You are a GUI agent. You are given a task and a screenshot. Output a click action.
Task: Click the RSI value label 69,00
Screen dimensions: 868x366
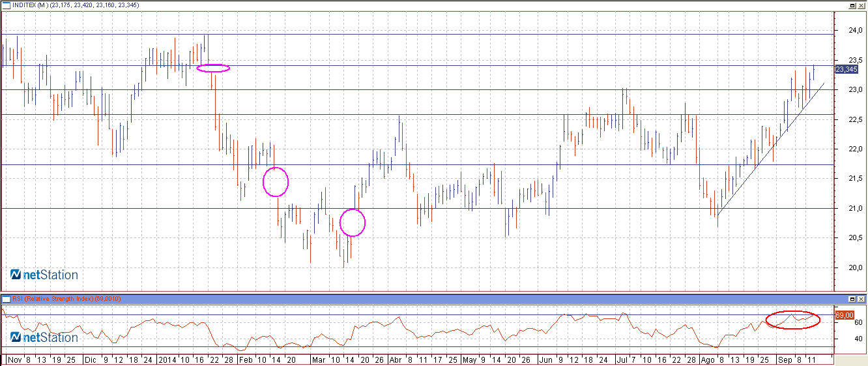pyautogui.click(x=845, y=315)
